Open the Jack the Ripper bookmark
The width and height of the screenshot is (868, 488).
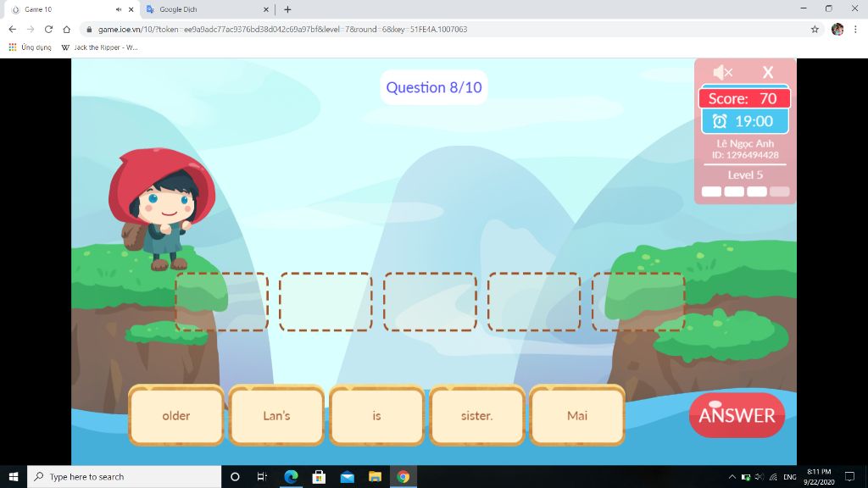(x=99, y=47)
